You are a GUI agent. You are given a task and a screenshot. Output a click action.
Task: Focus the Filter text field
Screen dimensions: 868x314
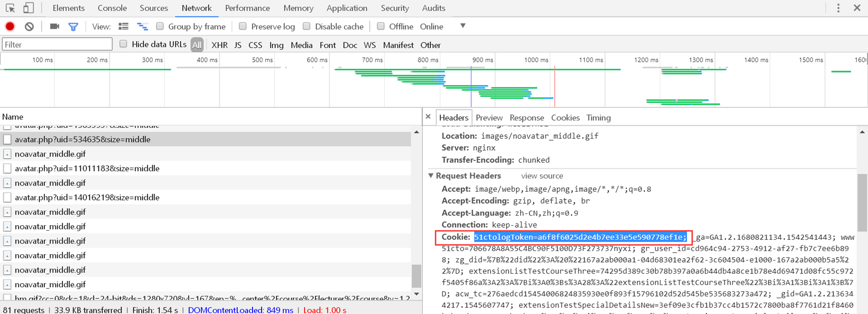(57, 44)
